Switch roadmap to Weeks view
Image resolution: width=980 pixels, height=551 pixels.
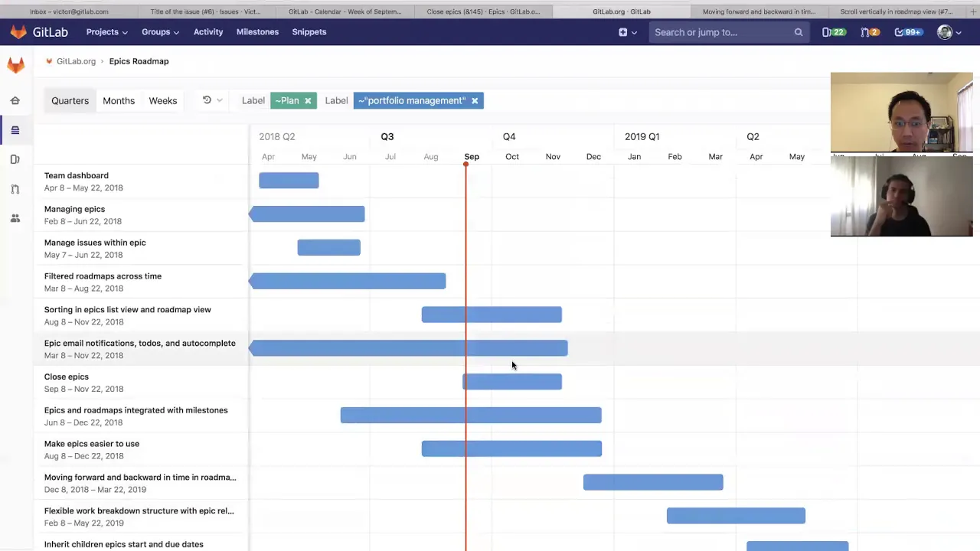(162, 100)
